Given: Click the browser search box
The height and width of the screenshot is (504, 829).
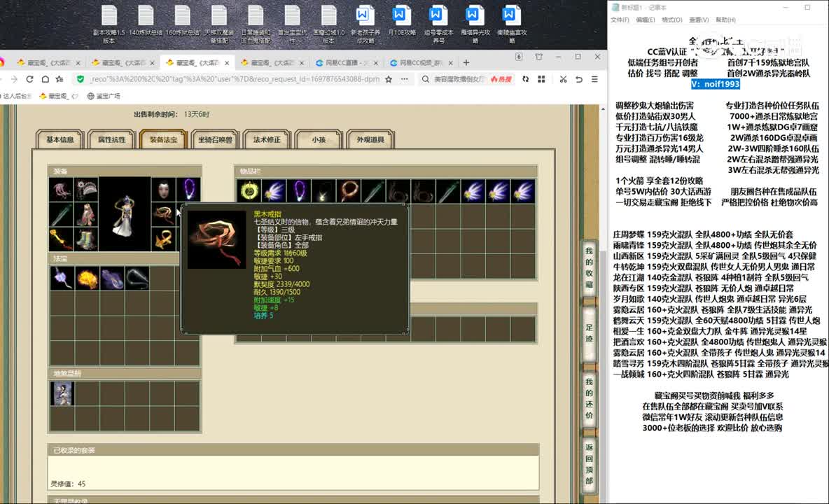Looking at the screenshot, I should 459,79.
